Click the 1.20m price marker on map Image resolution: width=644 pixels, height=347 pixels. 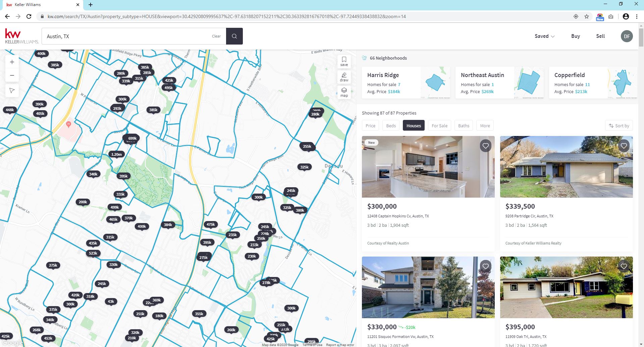[x=116, y=154]
